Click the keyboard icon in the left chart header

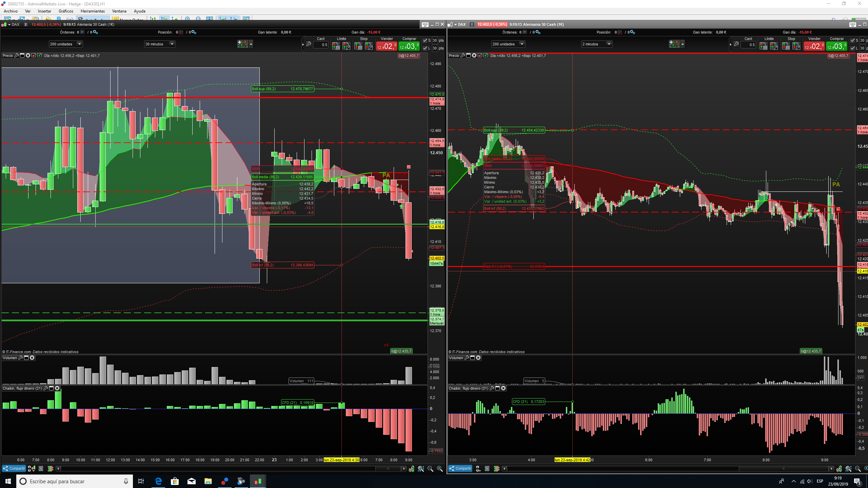pos(425,24)
